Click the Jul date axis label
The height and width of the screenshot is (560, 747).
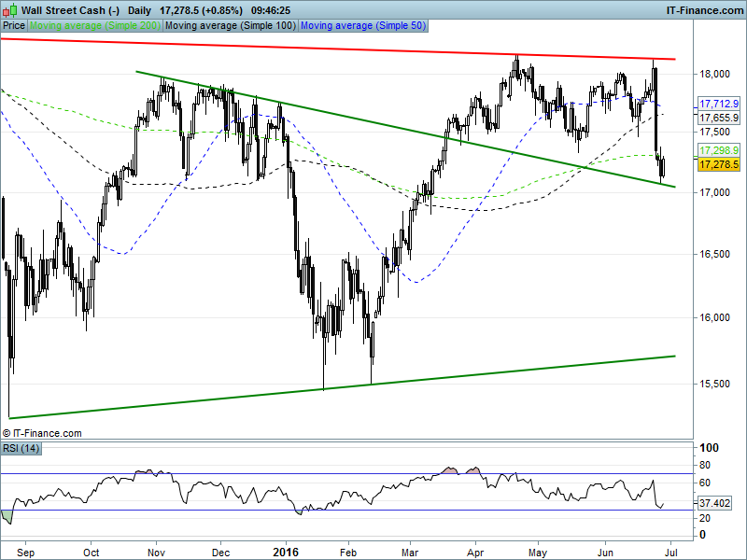pos(670,553)
